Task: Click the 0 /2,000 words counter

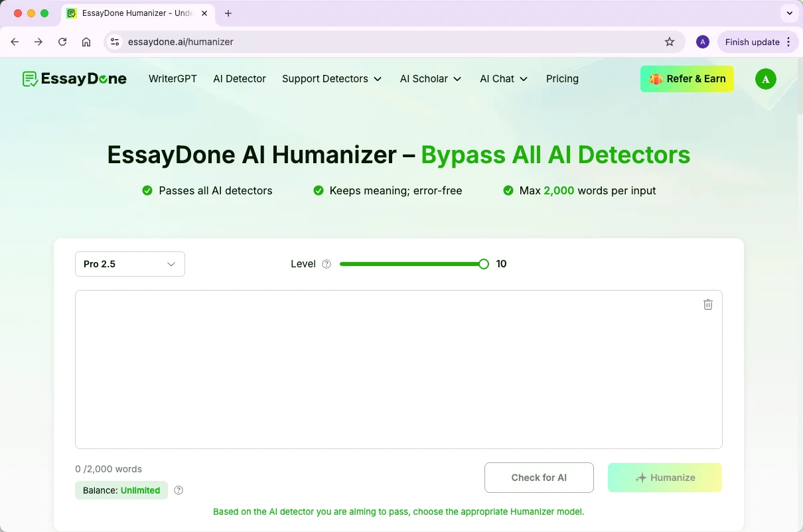Action: (x=108, y=469)
